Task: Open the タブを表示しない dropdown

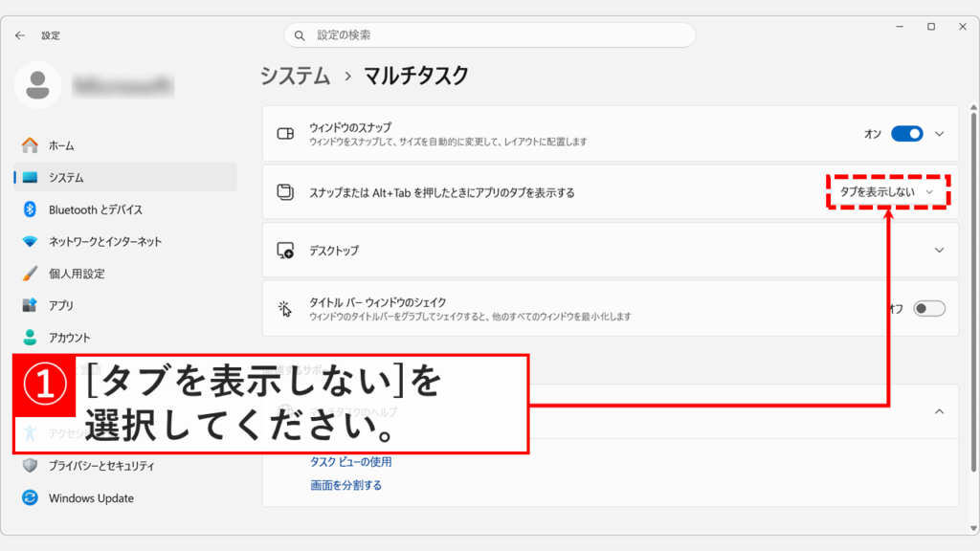Action: (887, 191)
